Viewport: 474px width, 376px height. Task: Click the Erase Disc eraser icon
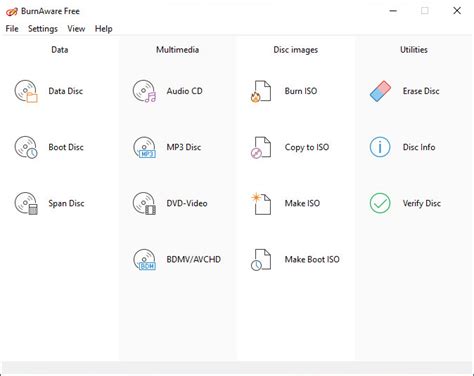click(x=380, y=91)
